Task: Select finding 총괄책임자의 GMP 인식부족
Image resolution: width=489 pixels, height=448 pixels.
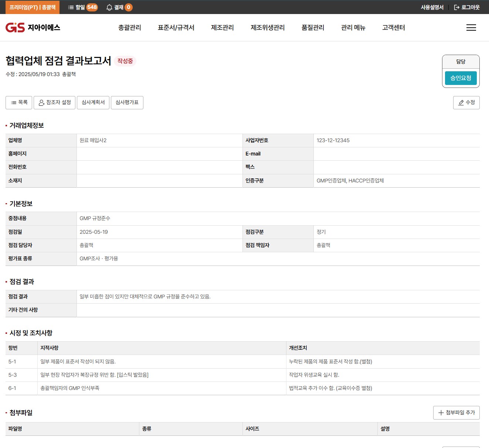Action: pyautogui.click(x=70, y=388)
